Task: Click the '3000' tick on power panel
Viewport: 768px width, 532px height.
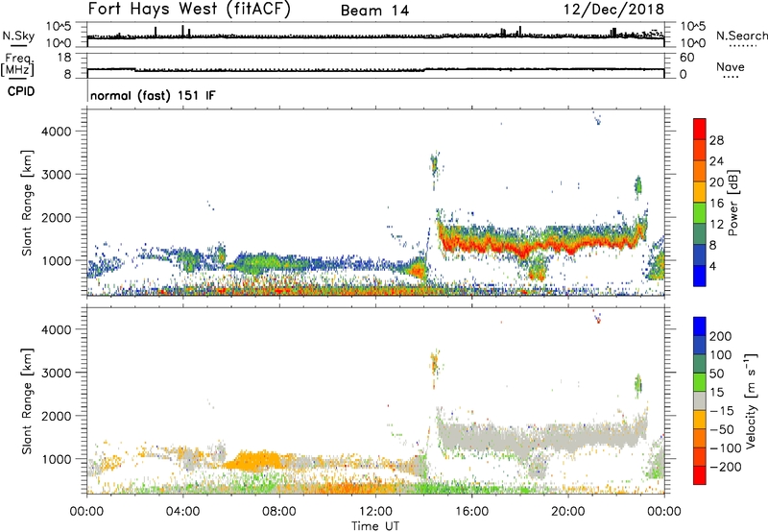Action: (x=57, y=175)
